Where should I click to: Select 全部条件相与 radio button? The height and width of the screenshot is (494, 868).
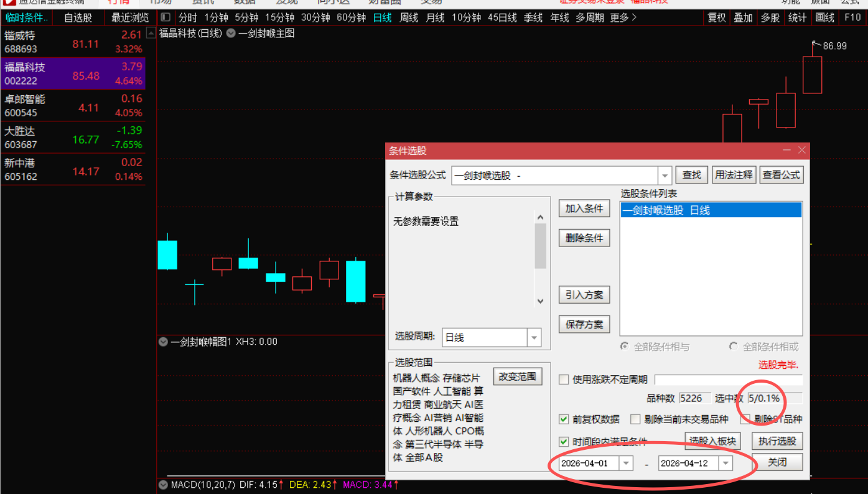[x=624, y=347]
